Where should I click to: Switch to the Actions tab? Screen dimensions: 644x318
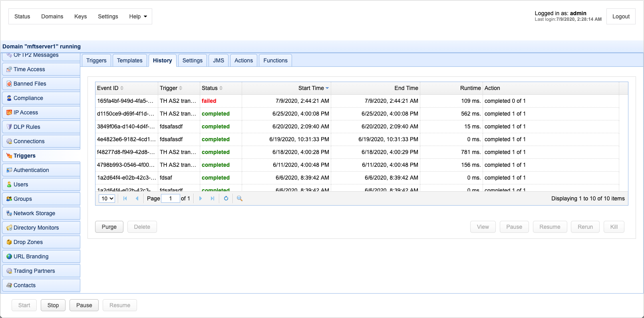(x=244, y=60)
